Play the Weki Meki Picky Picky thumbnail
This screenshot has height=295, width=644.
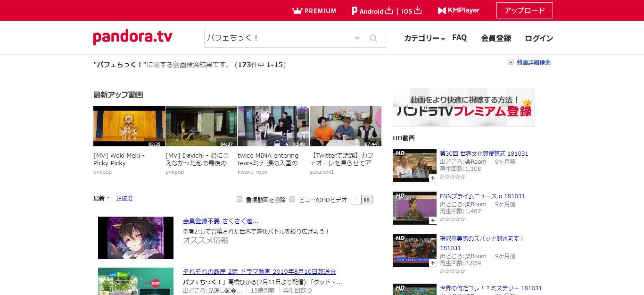[x=129, y=126]
